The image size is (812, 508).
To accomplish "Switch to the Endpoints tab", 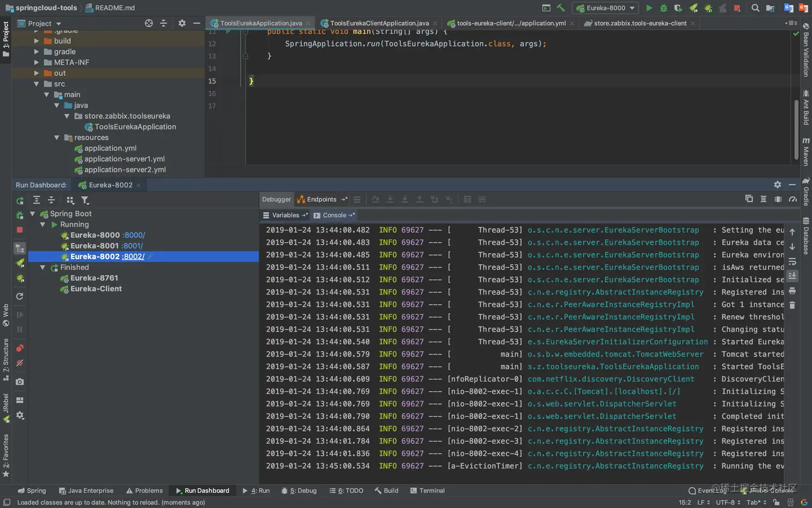I will [321, 199].
